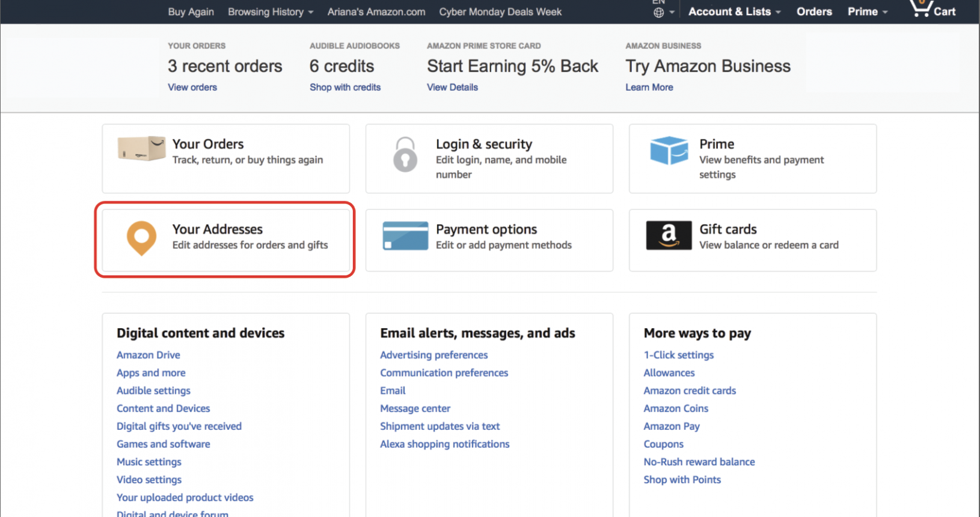Screen dimensions: 980x517
Task: Open Coupons link
Action: point(664,444)
